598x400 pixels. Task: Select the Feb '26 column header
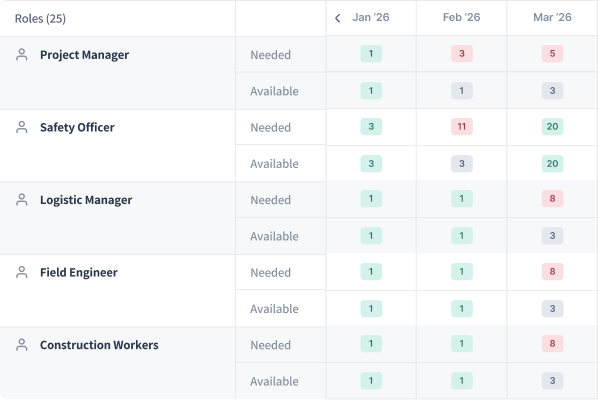point(461,17)
